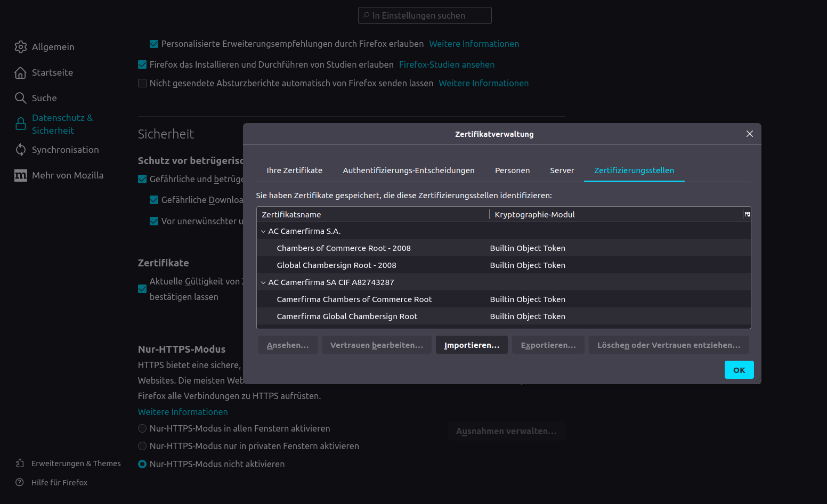Uncheck Personalisierte Erweiterungsempfehlungen durch Firefox erlauben
Screen dimensions: 827x504
tap(154, 44)
